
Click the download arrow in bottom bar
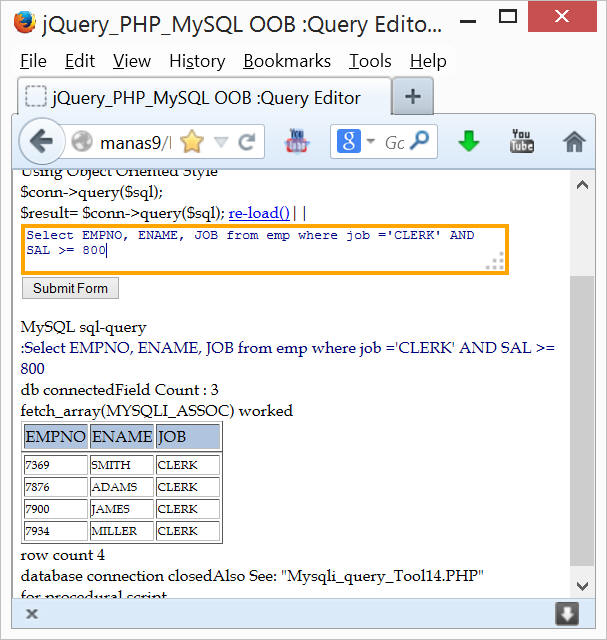point(567,613)
